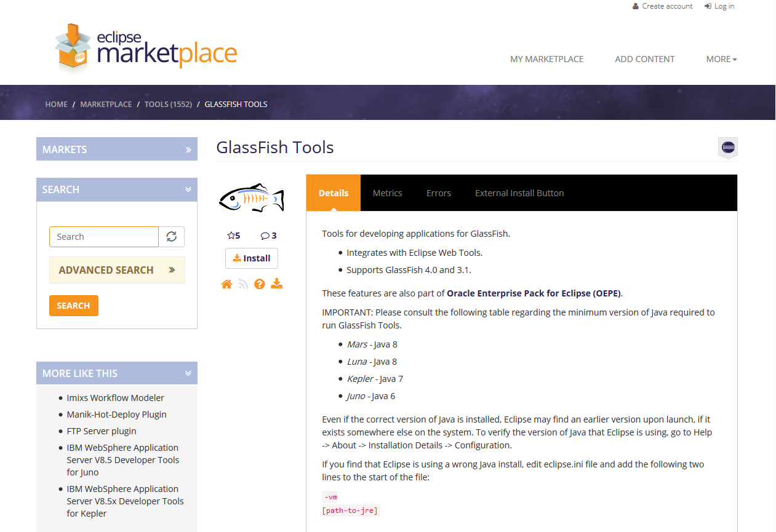Viewport: 776px width, 532px height.
Task: Switch to the Details tab
Action: 334,193
